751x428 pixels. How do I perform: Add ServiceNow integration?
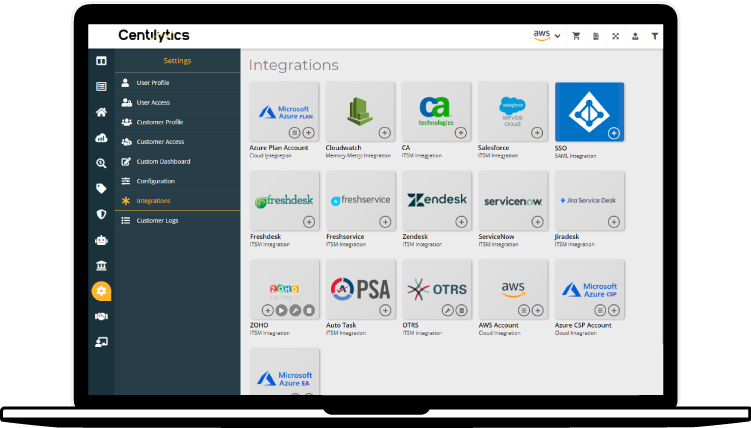coord(537,222)
